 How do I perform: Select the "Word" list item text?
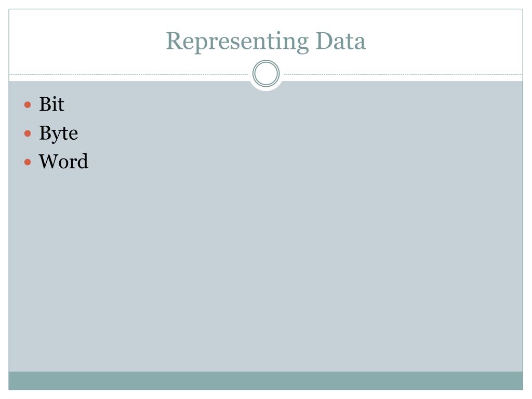tap(63, 162)
